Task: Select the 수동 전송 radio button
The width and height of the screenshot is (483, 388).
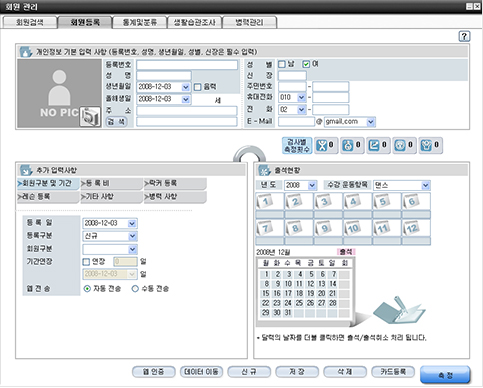Action: point(135,289)
